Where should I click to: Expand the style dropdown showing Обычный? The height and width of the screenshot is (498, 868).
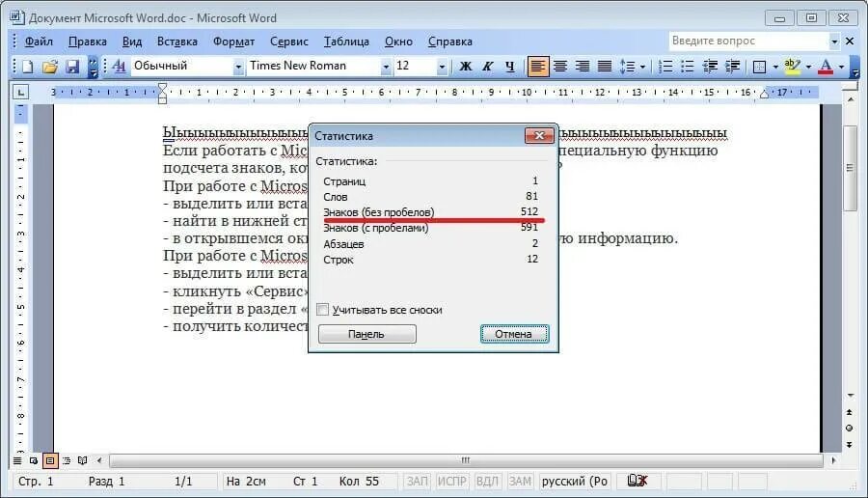[238, 67]
